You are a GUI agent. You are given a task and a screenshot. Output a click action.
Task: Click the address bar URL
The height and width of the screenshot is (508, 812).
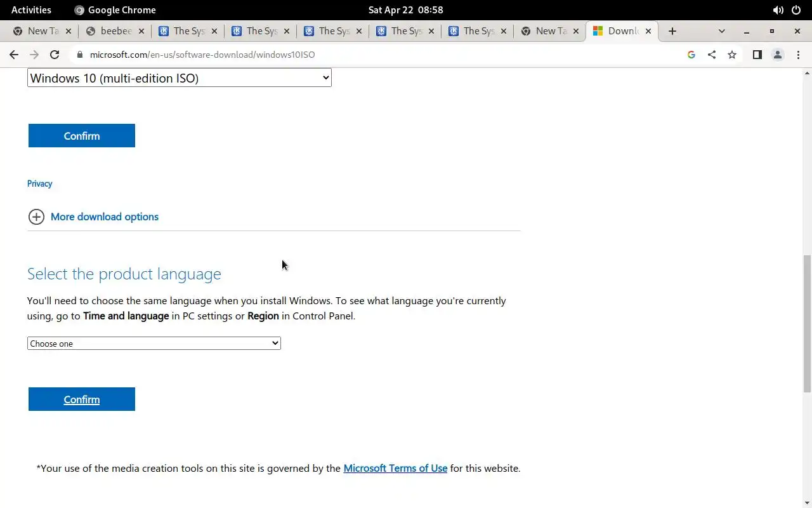[x=202, y=55]
